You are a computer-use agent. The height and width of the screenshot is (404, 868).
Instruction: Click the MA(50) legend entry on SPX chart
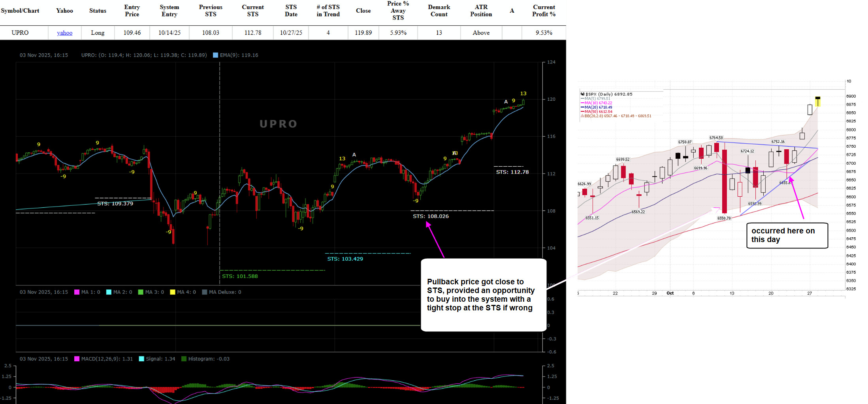598,112
